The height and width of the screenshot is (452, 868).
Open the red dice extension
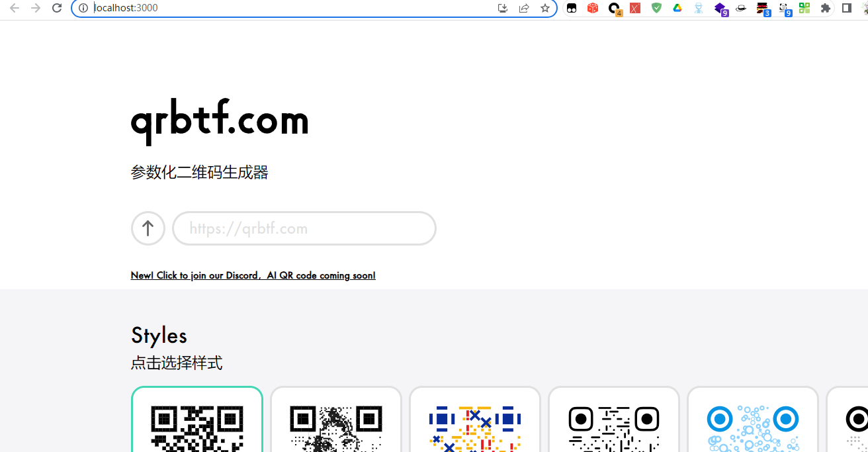pos(593,8)
